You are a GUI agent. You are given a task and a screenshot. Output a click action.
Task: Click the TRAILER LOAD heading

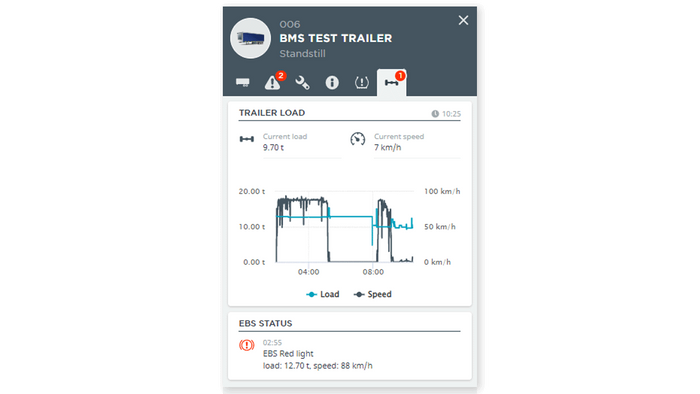[272, 113]
